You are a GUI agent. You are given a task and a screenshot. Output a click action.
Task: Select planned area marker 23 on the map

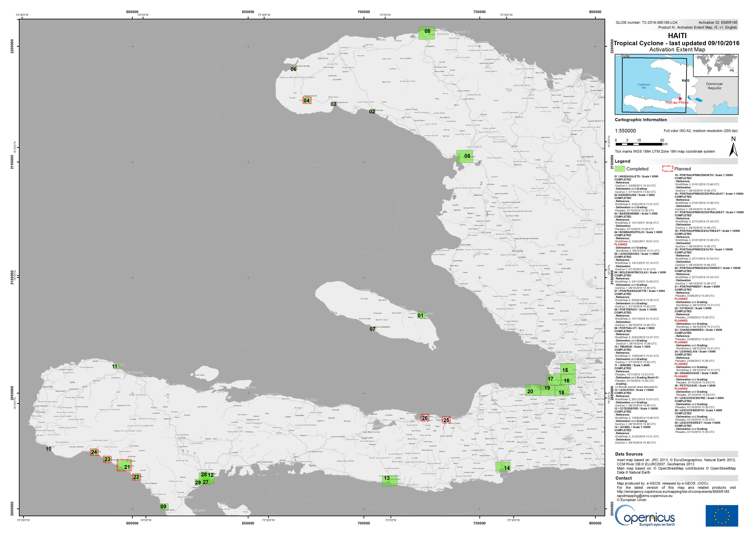point(107,459)
